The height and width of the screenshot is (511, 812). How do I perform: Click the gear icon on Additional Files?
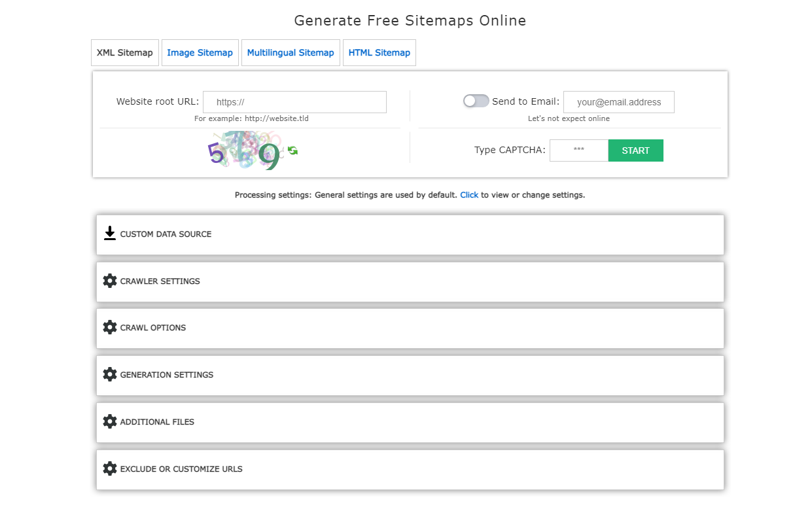click(x=109, y=421)
